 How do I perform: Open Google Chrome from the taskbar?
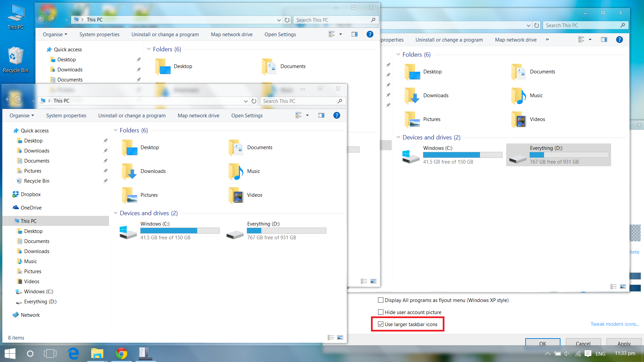tap(121, 353)
